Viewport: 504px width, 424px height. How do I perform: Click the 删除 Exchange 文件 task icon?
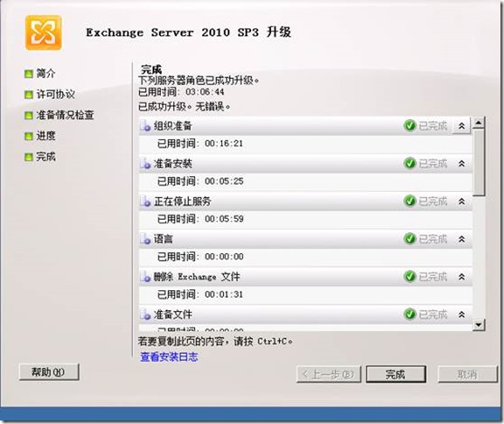(145, 277)
